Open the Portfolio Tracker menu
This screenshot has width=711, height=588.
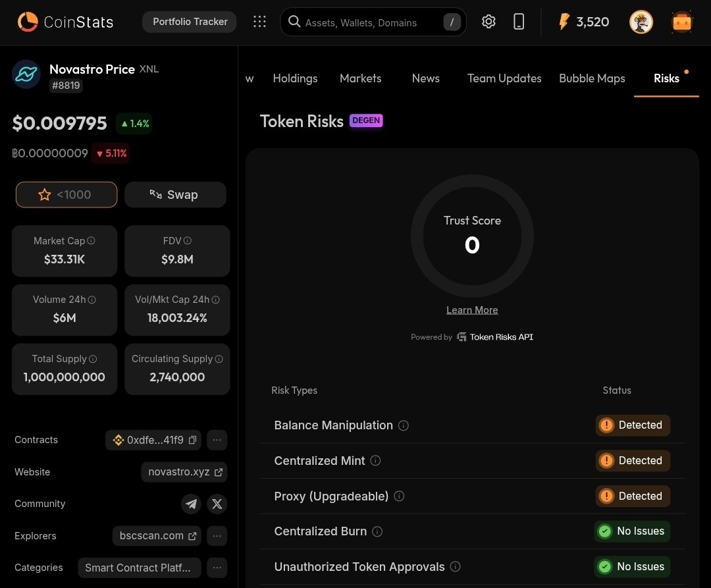pyautogui.click(x=190, y=22)
